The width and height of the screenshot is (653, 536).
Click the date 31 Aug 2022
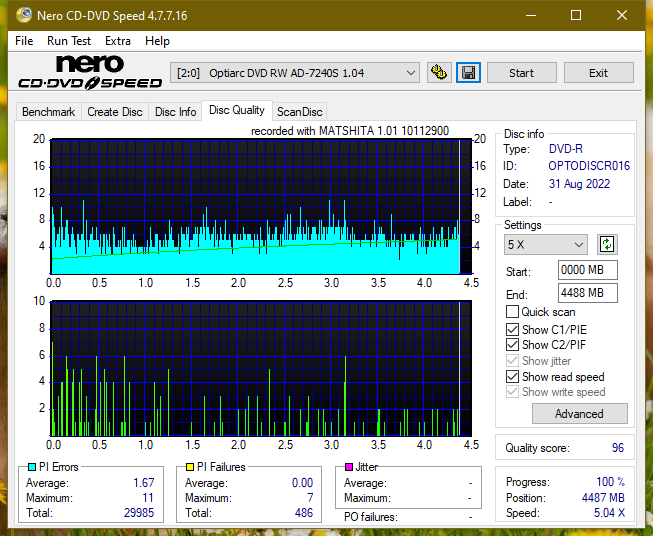pyautogui.click(x=579, y=184)
